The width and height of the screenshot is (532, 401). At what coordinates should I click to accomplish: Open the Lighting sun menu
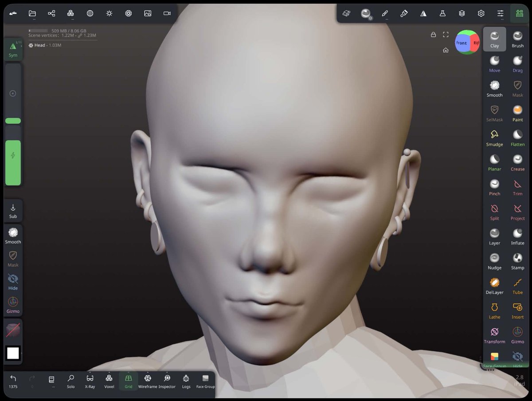[x=109, y=13]
